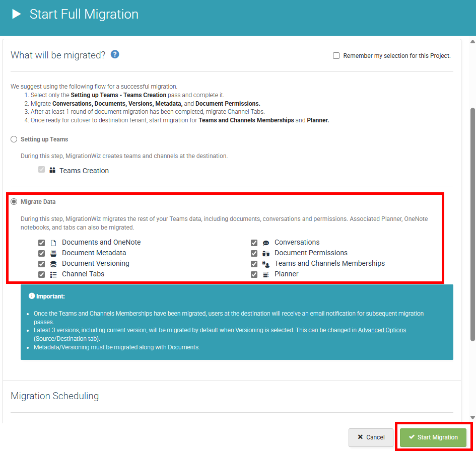476x451 pixels.
Task: Click the scrollbar down arrow
Action: [472, 417]
